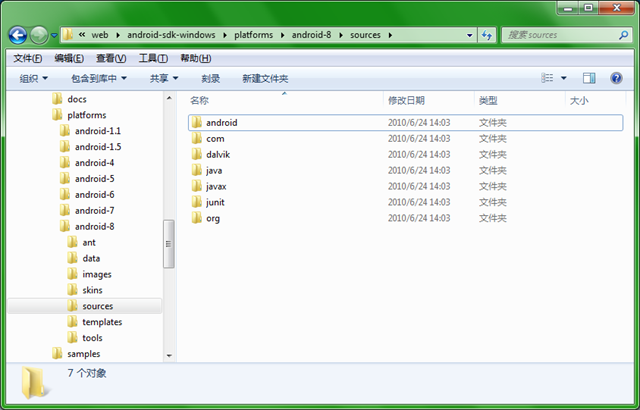Image resolution: width=640 pixels, height=410 pixels.
Task: Open the help question mark icon
Action: 617,78
